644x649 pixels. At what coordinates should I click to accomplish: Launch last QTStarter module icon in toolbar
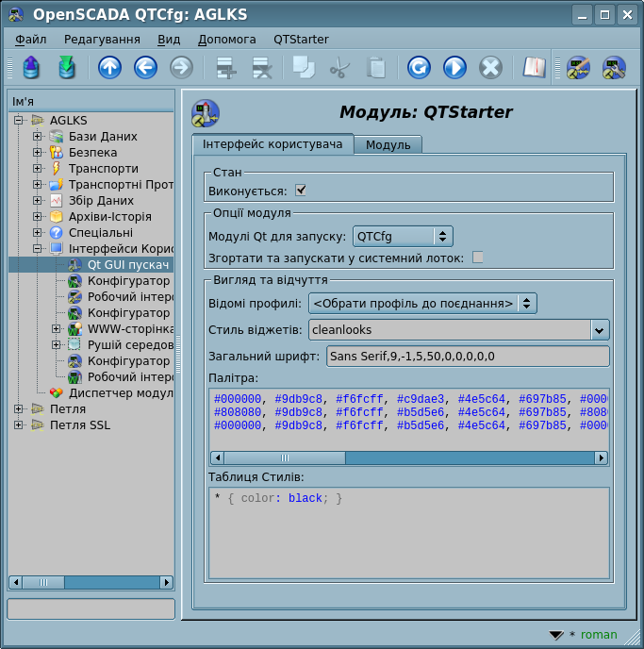click(614, 68)
